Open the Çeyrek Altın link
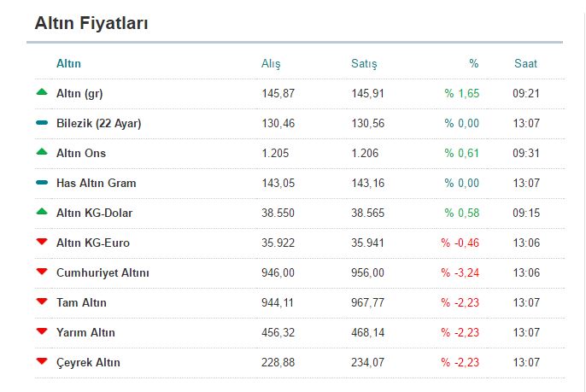Screen dimensions: 586x392 [88, 362]
